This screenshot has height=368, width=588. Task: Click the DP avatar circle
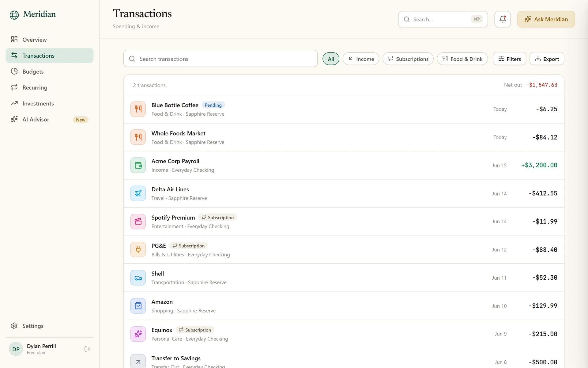pyautogui.click(x=16, y=349)
